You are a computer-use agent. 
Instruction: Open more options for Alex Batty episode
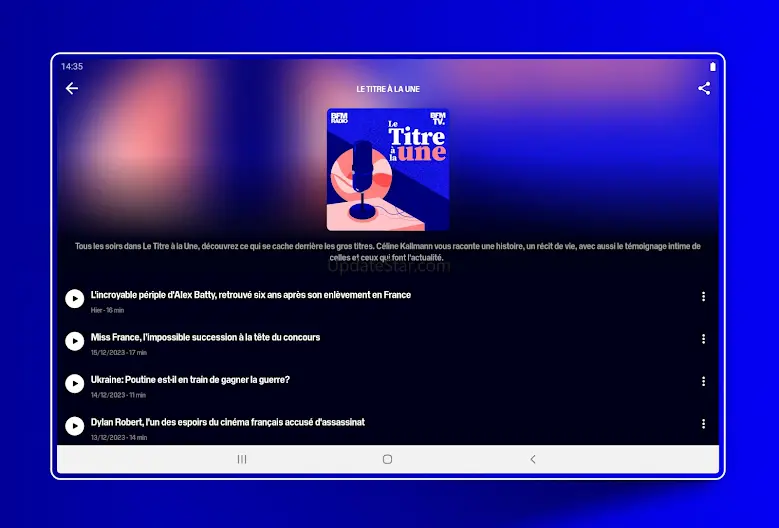tap(703, 297)
